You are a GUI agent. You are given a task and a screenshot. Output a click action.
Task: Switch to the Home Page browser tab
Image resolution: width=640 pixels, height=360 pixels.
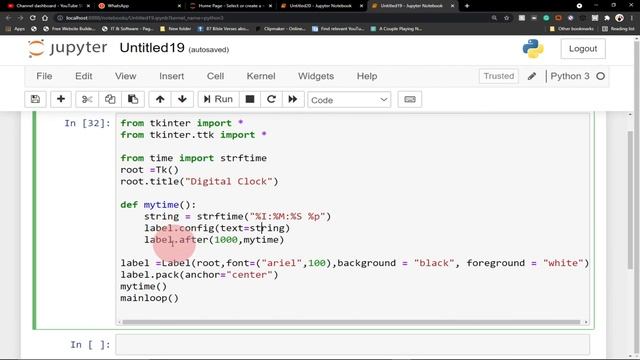tap(230, 6)
